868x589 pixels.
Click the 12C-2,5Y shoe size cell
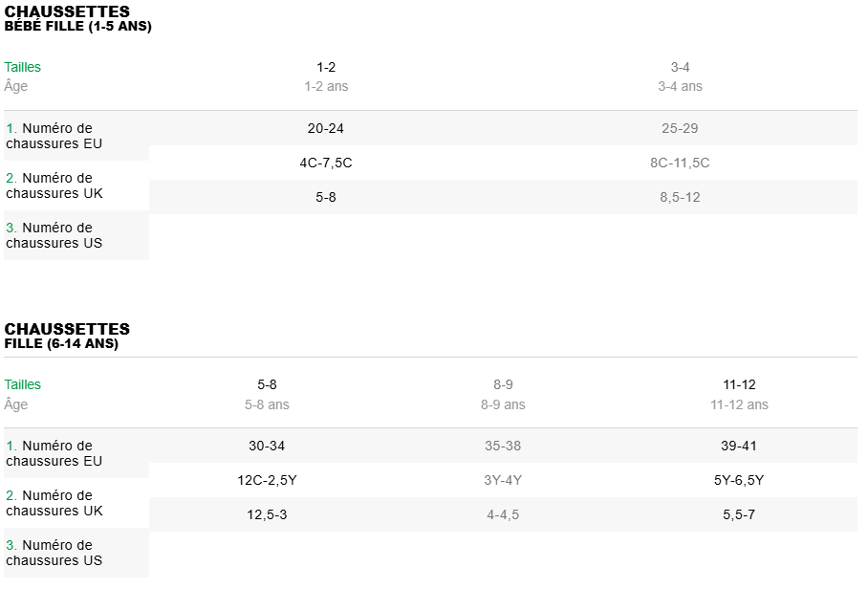[x=267, y=480]
